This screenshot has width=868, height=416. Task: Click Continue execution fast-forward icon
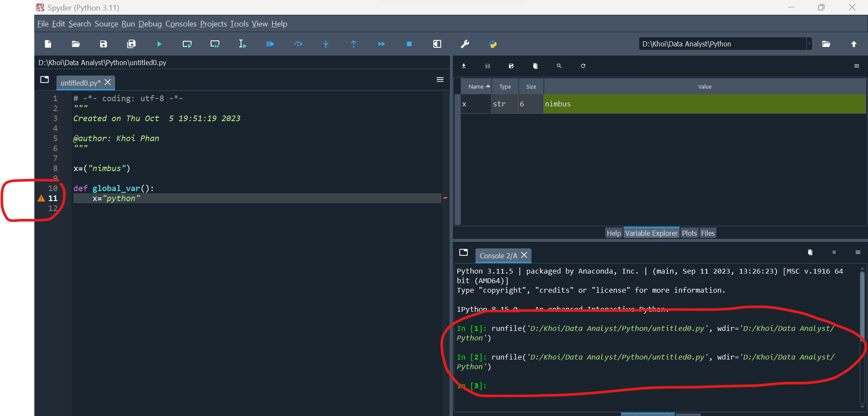coord(381,44)
